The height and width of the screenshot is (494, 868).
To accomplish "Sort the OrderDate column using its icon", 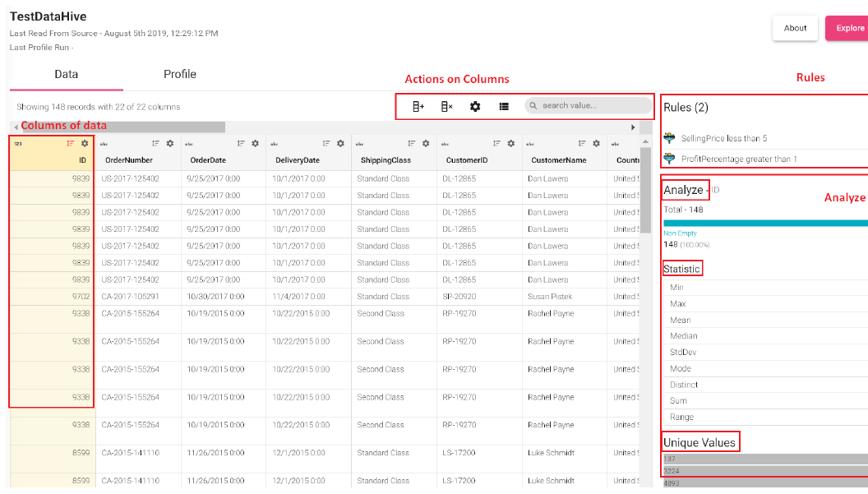I will (x=241, y=143).
